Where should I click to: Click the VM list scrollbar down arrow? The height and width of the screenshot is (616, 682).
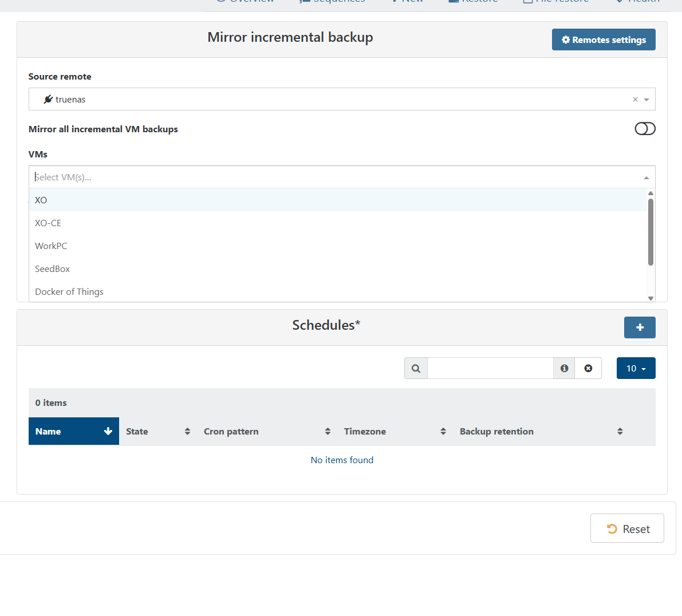click(651, 298)
